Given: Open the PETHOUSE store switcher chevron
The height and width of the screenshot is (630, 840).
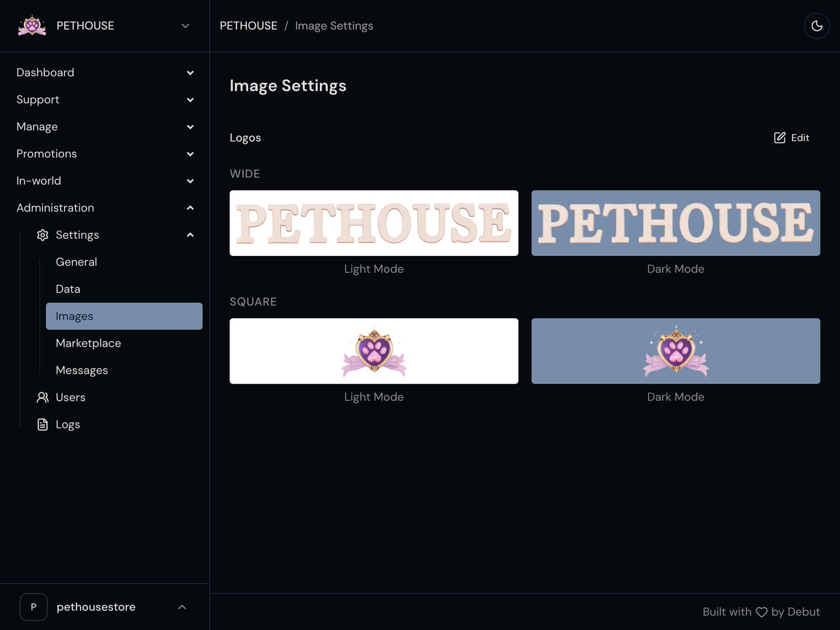Looking at the screenshot, I should 186,26.
